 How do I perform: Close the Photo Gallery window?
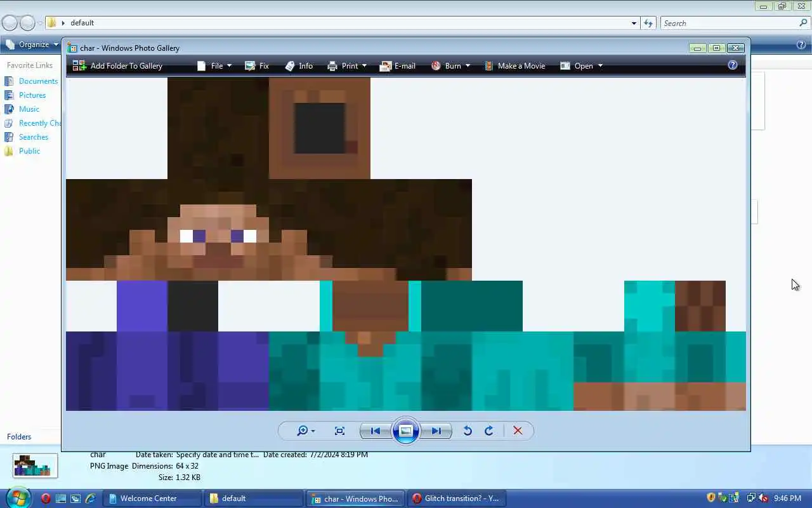(736, 48)
